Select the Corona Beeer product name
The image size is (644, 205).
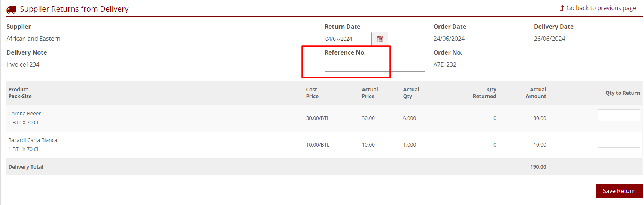coord(25,114)
